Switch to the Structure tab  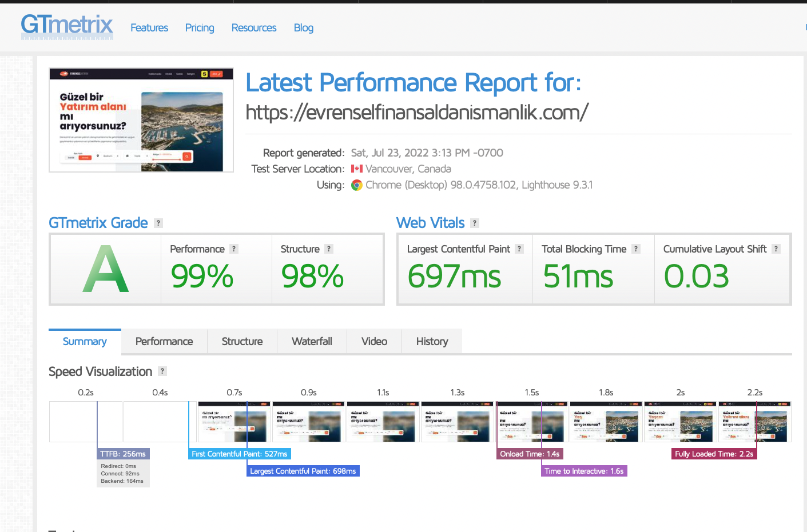(242, 341)
